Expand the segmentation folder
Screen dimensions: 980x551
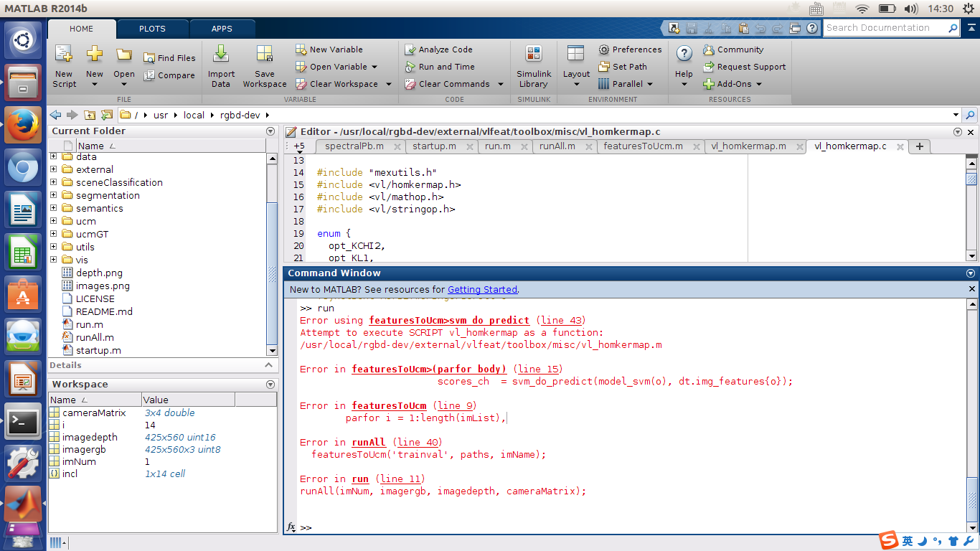point(54,196)
